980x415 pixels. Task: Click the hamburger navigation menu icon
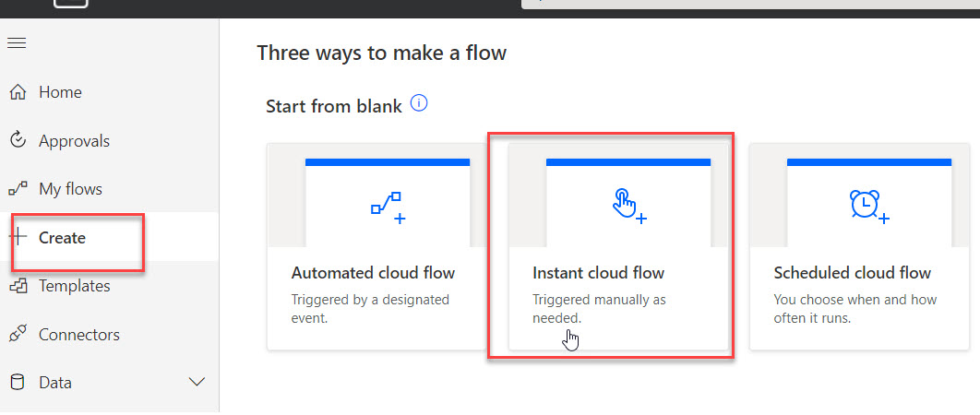(x=17, y=42)
